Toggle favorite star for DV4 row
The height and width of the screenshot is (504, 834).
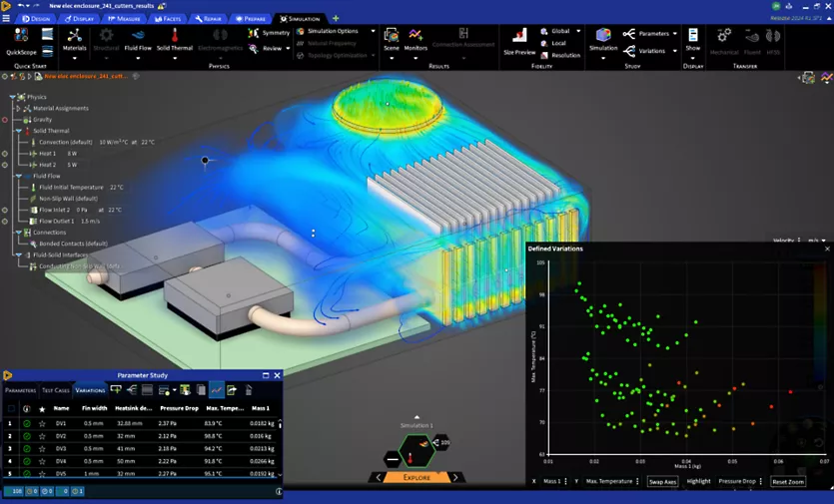point(42,461)
